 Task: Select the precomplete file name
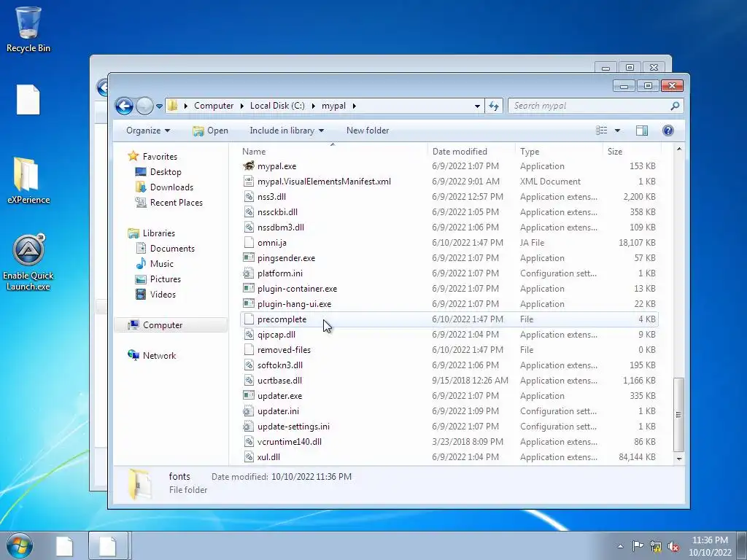282,319
